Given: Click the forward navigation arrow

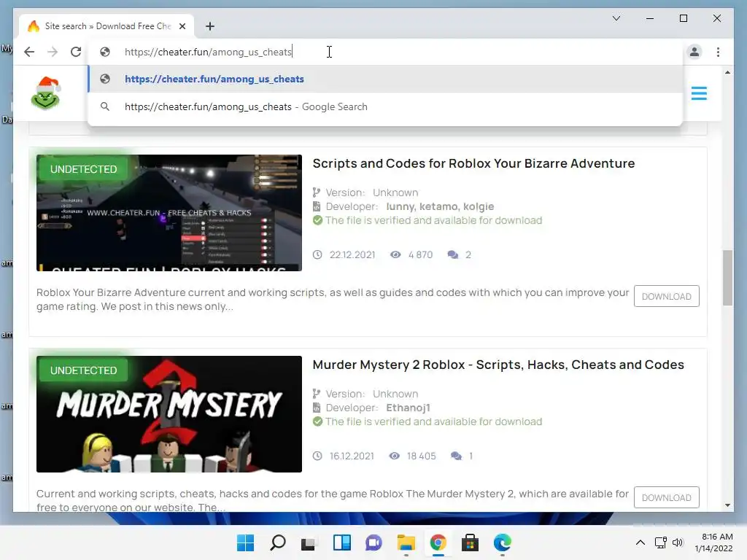Looking at the screenshot, I should point(53,52).
